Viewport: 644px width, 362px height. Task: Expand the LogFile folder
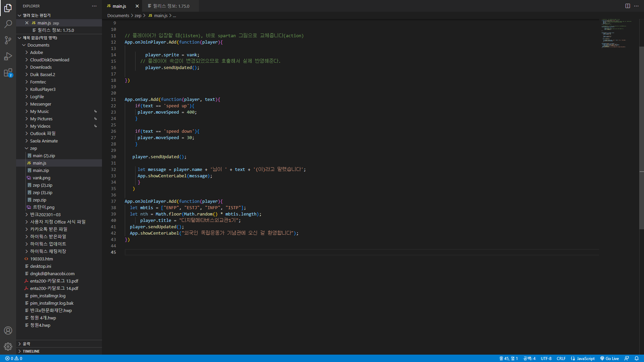coord(59,97)
